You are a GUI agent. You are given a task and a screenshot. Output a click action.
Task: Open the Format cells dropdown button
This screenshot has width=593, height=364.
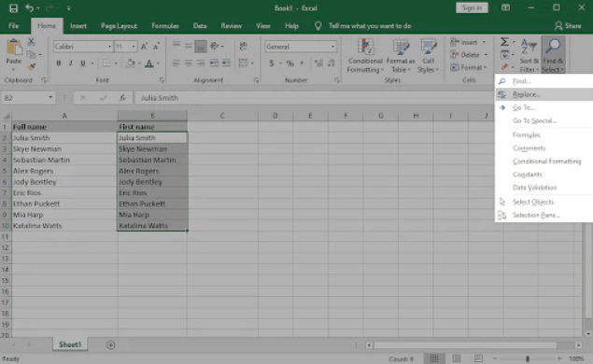[x=468, y=67]
